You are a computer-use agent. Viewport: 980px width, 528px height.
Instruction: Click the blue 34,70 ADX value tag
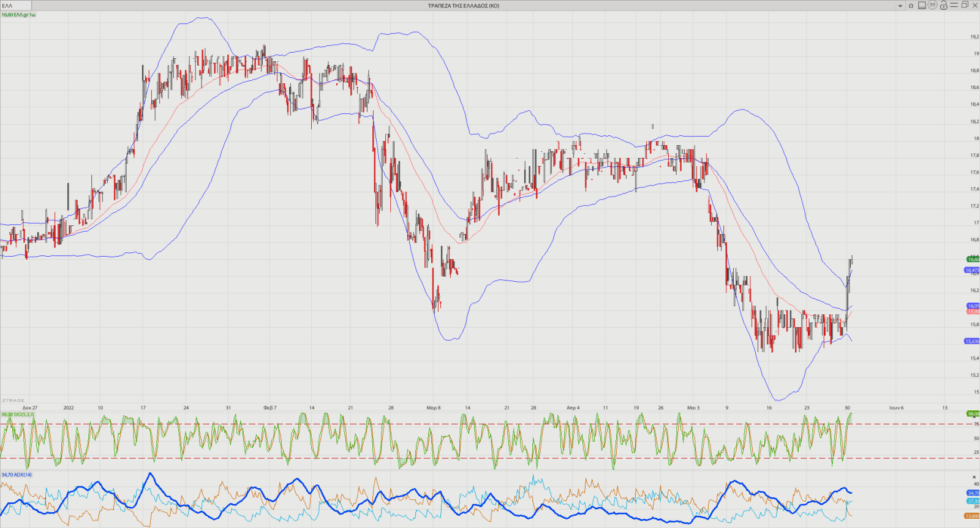point(973,493)
